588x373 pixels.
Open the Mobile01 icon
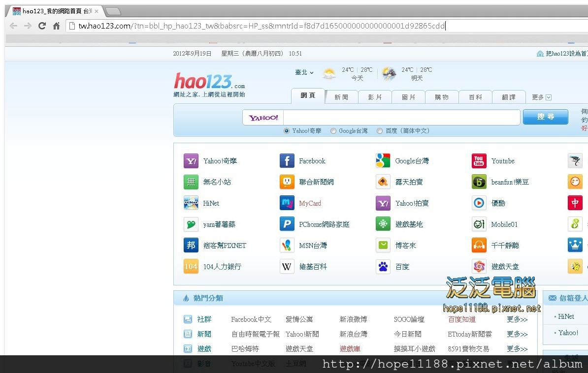coord(479,224)
